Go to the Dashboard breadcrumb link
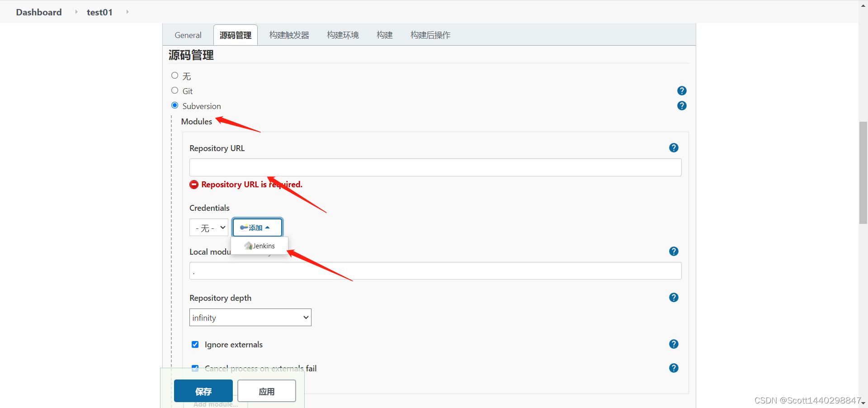868x408 pixels. [x=39, y=12]
